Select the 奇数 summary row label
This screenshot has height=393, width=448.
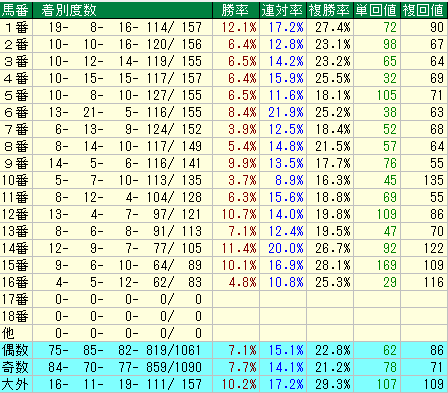(15, 367)
